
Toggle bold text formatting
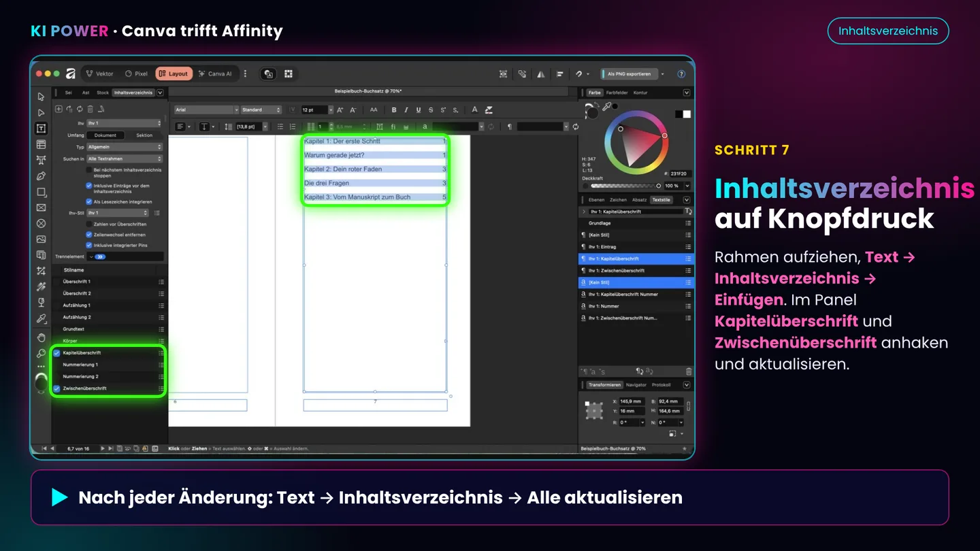tap(393, 110)
